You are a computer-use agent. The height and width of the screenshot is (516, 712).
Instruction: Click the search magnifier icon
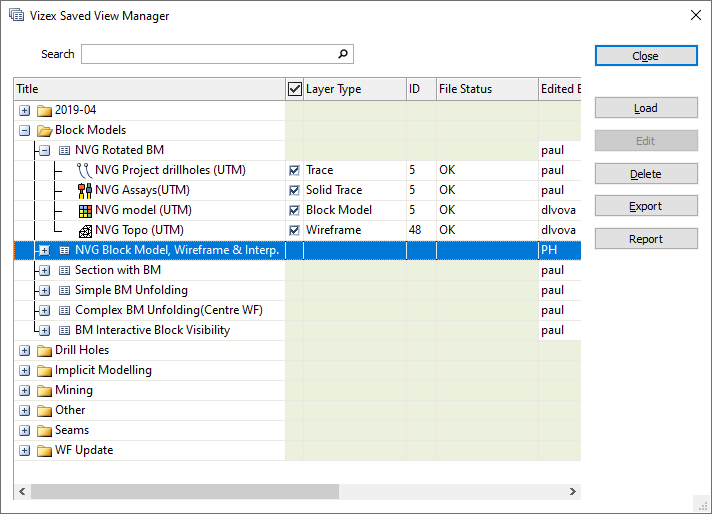343,54
